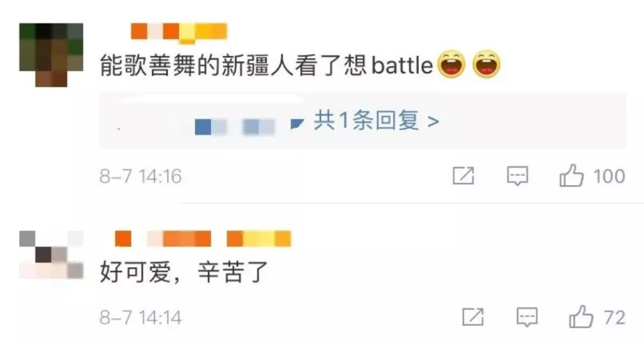Click the 8-7 14:14 timestamp
This screenshot has height=342, width=644.
141,318
